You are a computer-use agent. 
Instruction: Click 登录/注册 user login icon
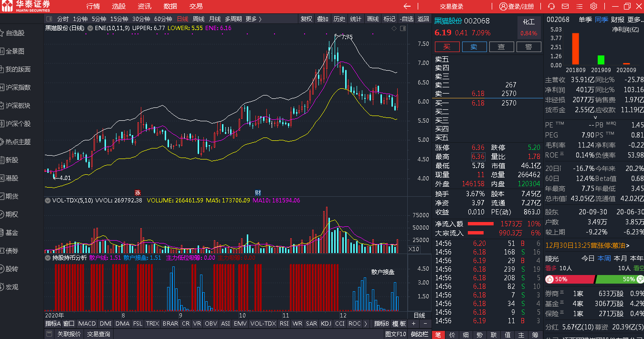pos(517,6)
